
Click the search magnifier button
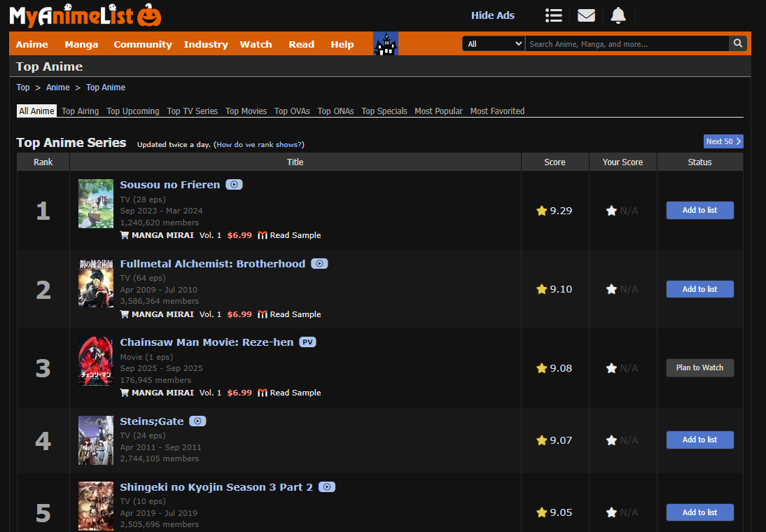738,43
